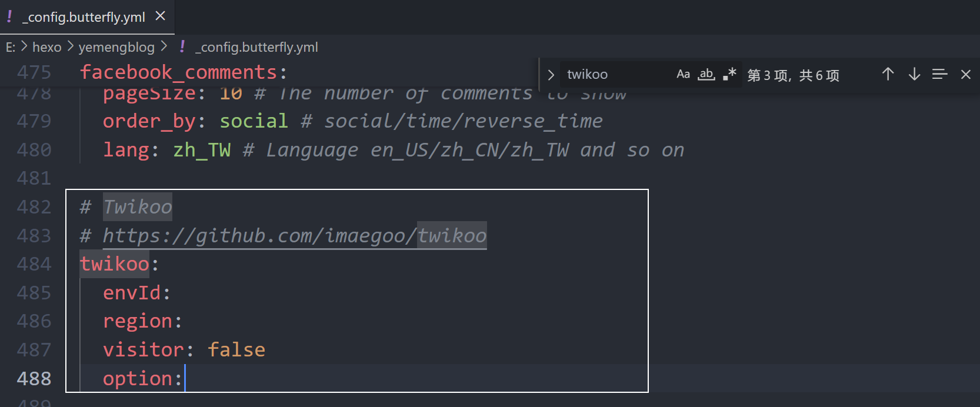980x407 pixels.
Task: Toggle Match Case option
Action: [683, 74]
